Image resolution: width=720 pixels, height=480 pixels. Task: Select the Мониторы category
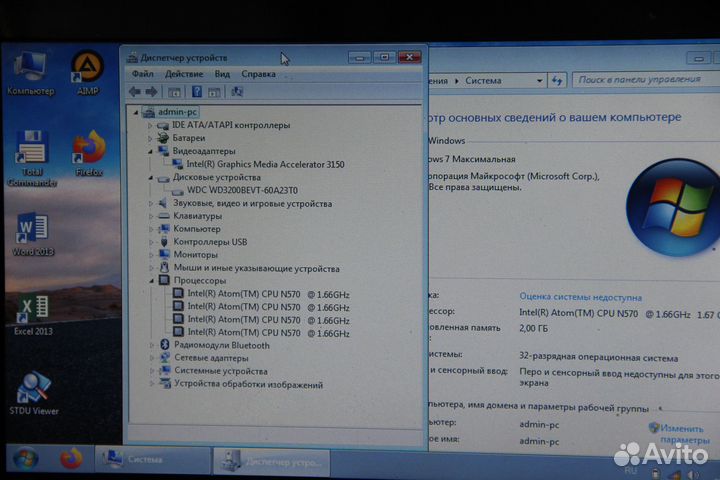pos(196,254)
